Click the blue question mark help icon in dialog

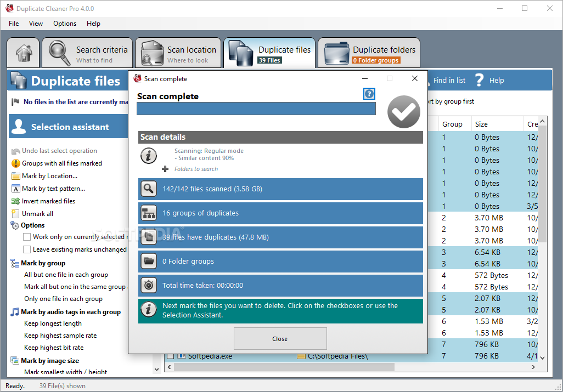point(369,94)
